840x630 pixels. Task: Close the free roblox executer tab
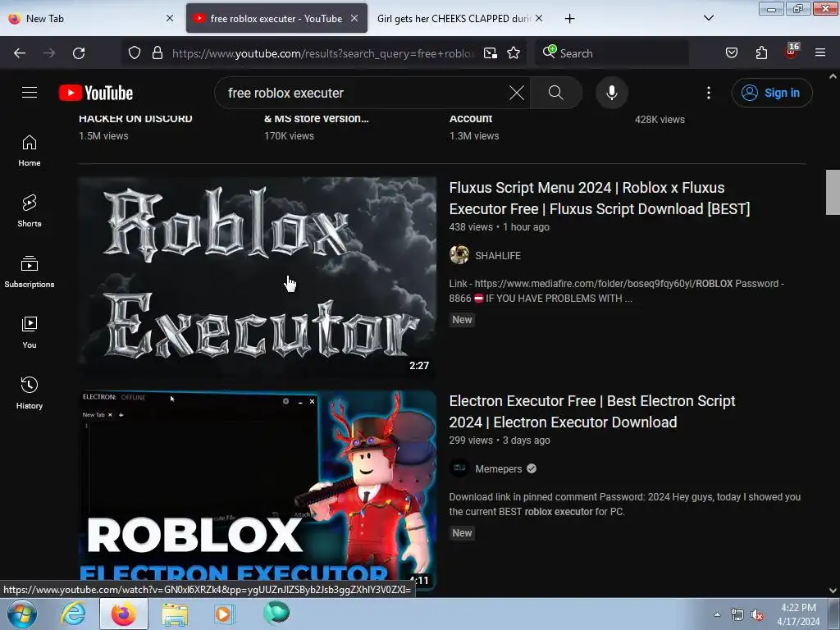(354, 18)
